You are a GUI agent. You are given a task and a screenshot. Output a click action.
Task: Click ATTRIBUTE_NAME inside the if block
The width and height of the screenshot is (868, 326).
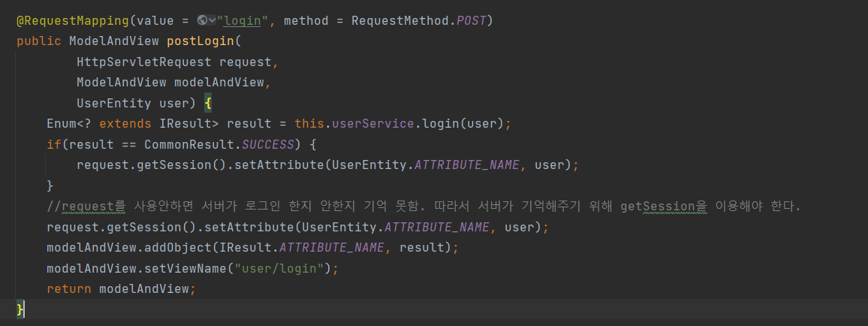[x=468, y=165]
